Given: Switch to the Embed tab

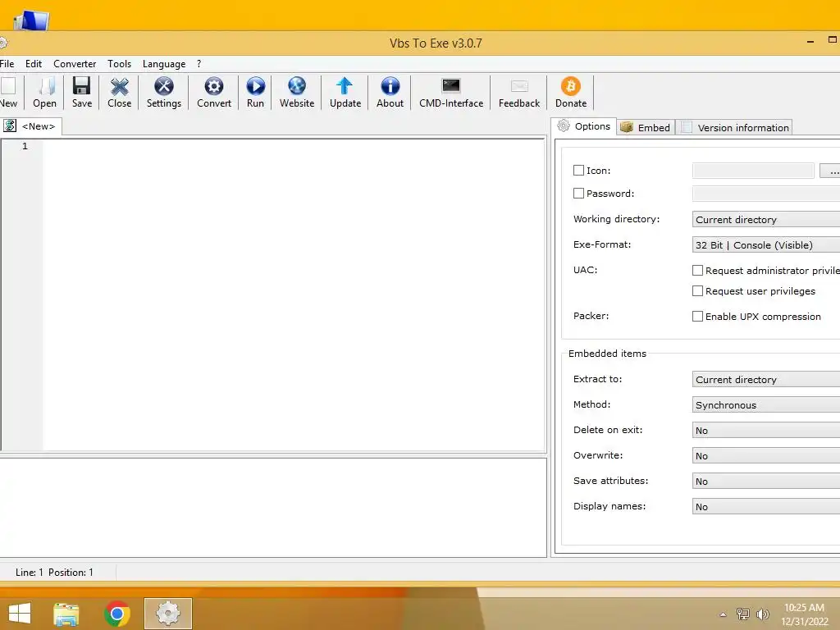Looking at the screenshot, I should 646,127.
